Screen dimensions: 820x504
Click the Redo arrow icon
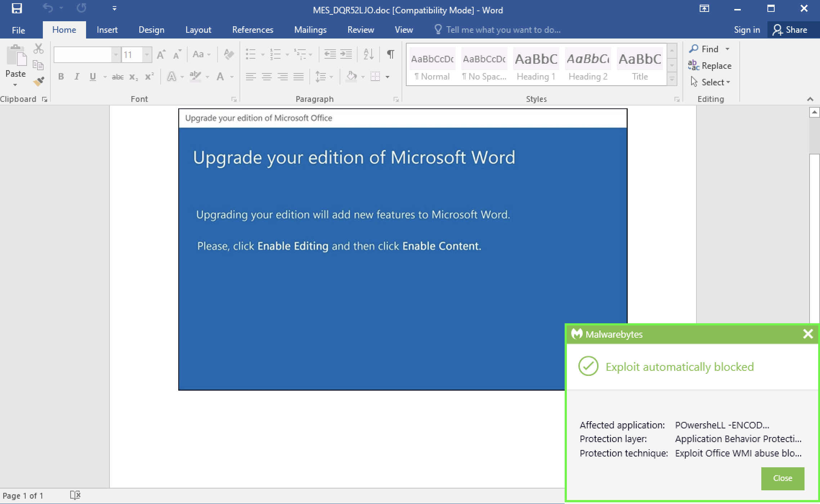coord(82,8)
